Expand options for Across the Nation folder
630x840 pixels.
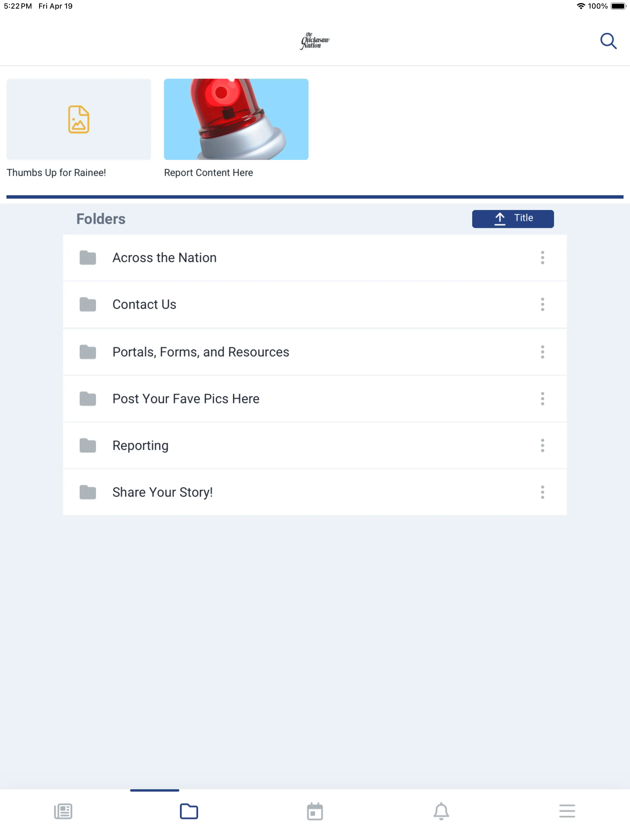(542, 257)
